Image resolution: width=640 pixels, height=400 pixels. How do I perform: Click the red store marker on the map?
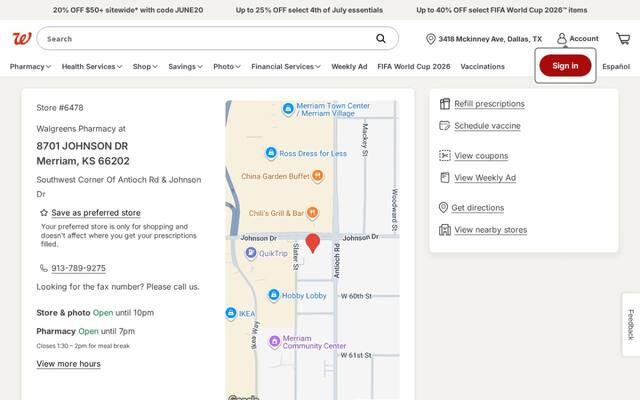coord(313,243)
